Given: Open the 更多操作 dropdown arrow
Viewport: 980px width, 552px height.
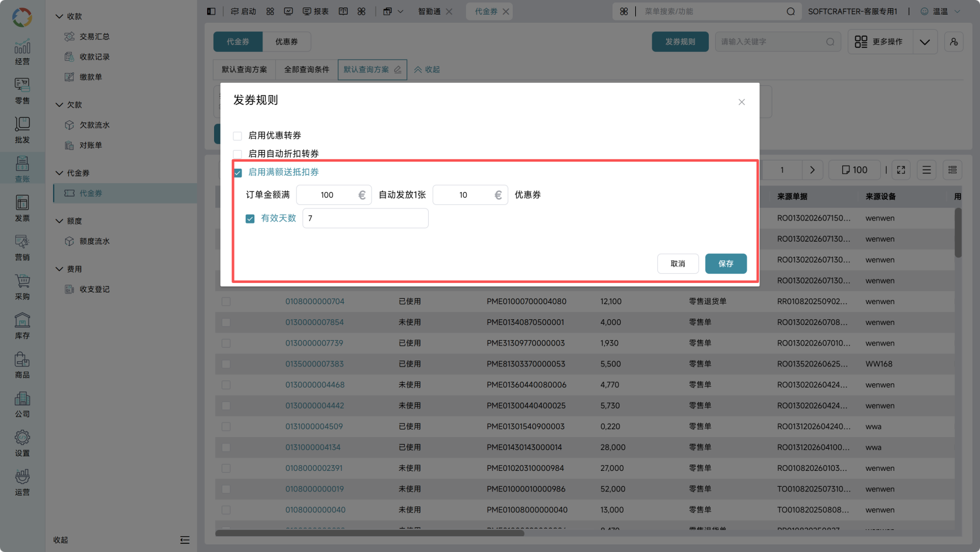Looking at the screenshot, I should point(925,42).
